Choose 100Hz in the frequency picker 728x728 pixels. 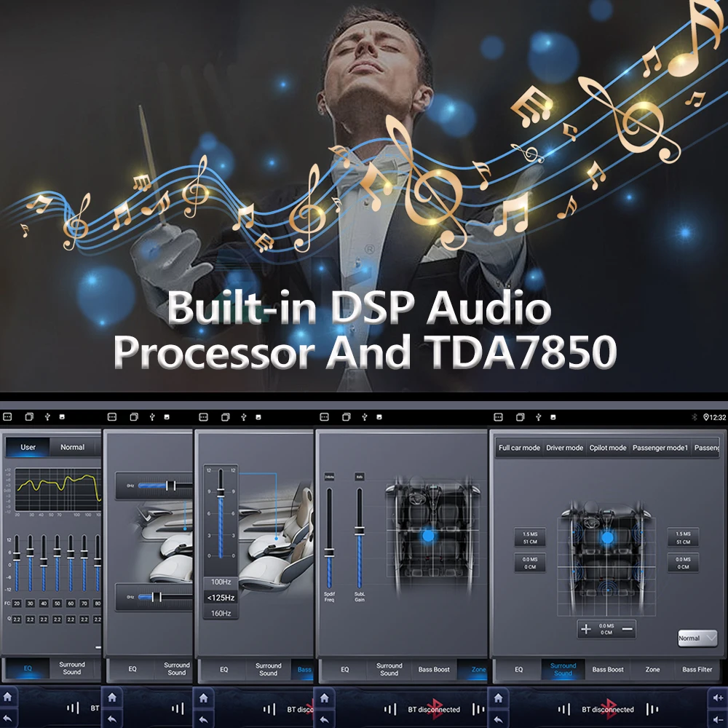[221, 582]
